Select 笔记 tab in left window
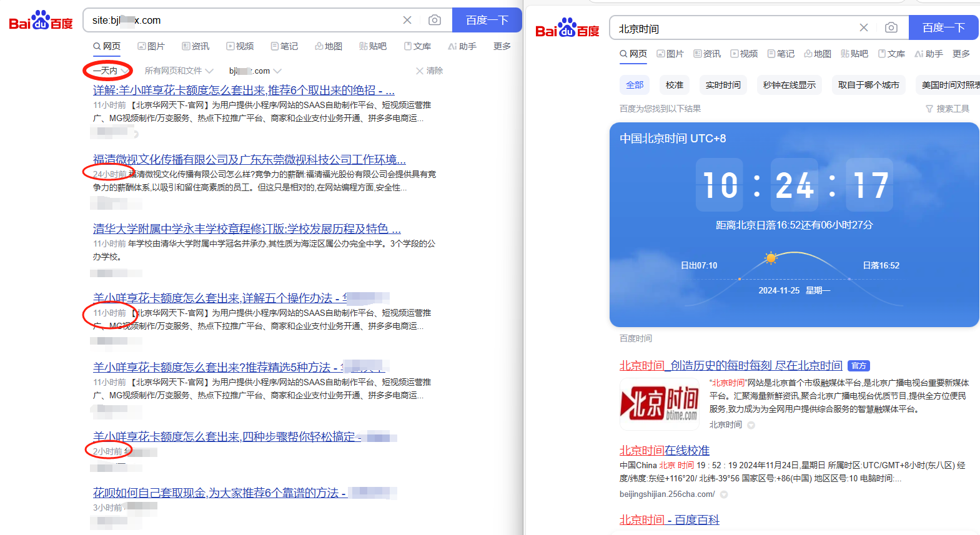This screenshot has width=980, height=535. pyautogui.click(x=284, y=46)
